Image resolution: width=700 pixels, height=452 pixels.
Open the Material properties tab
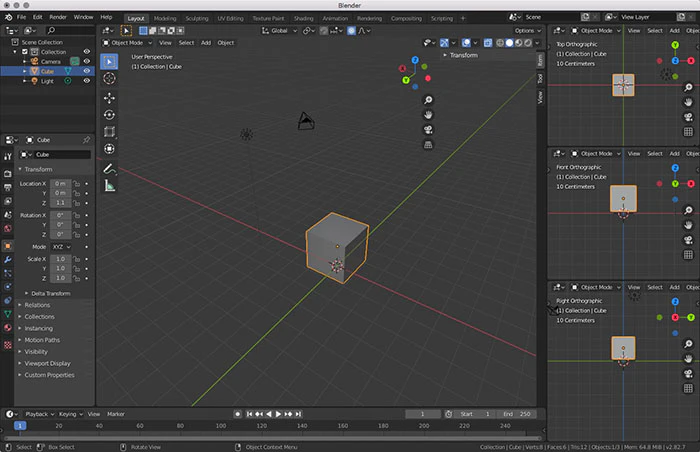pyautogui.click(x=8, y=327)
